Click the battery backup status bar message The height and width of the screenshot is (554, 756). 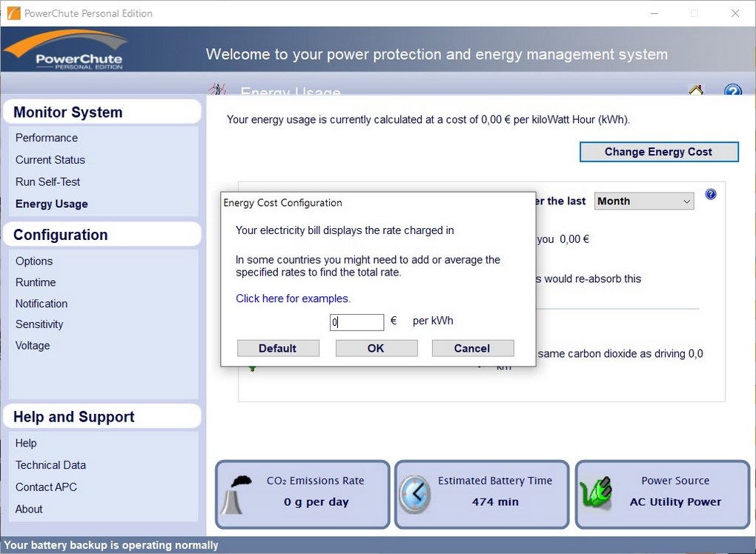(111, 545)
